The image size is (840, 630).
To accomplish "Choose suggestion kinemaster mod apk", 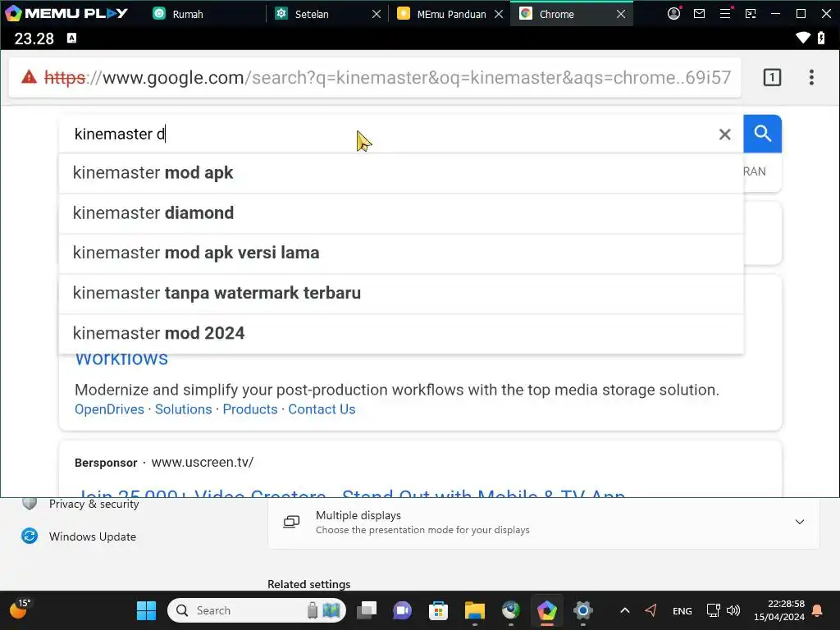I will point(400,173).
